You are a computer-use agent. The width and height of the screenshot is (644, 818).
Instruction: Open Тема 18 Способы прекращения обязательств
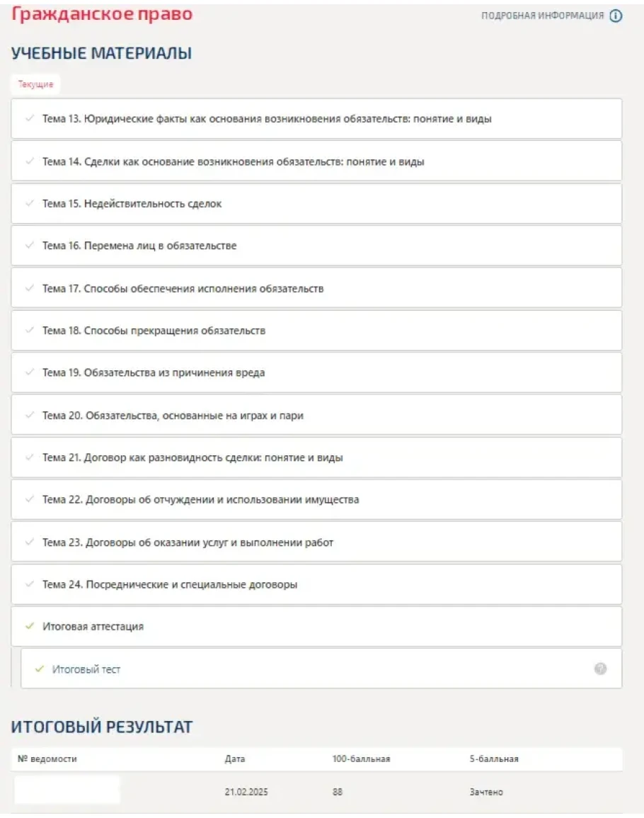coord(154,331)
